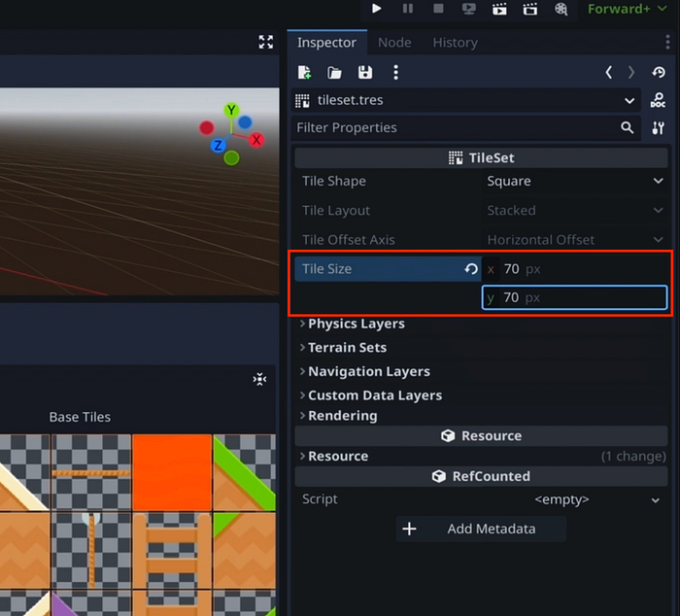Click the Base Tiles label

click(80, 418)
